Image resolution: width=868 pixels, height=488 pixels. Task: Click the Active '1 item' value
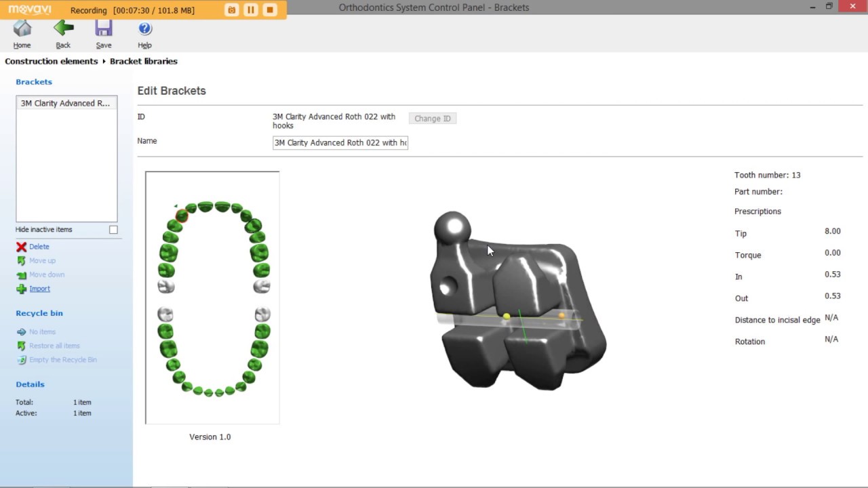click(x=82, y=413)
